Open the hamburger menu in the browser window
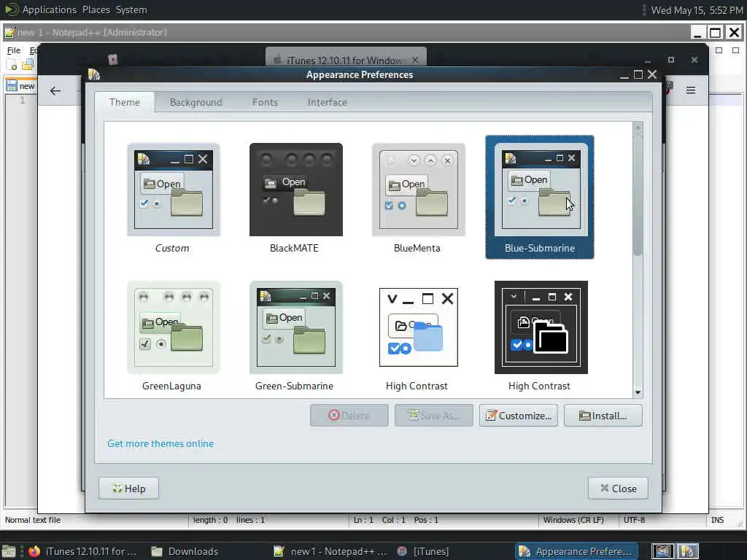747x560 pixels. [x=691, y=90]
